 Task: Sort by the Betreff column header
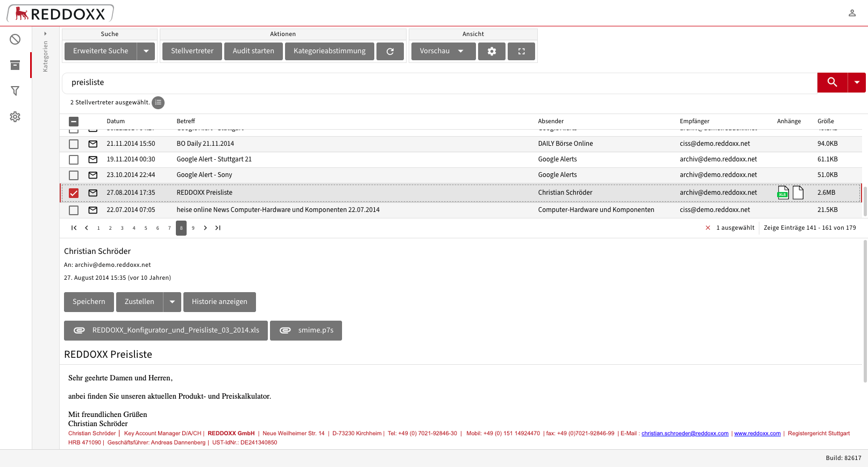click(186, 122)
